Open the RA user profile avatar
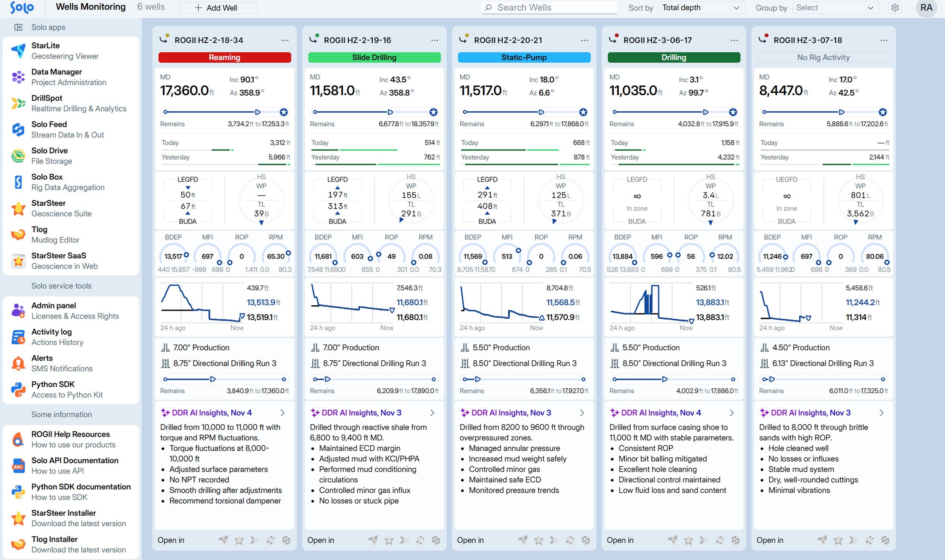This screenshot has width=945, height=560. tap(926, 8)
